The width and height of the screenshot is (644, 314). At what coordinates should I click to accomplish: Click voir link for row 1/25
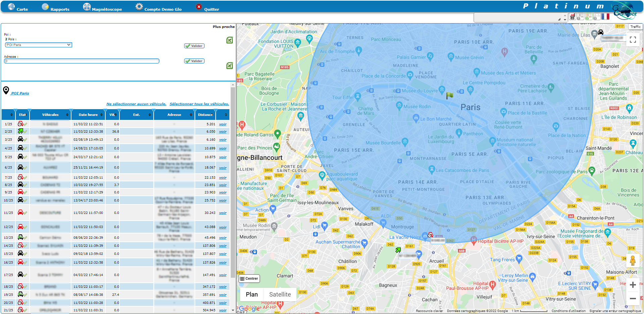click(x=223, y=124)
